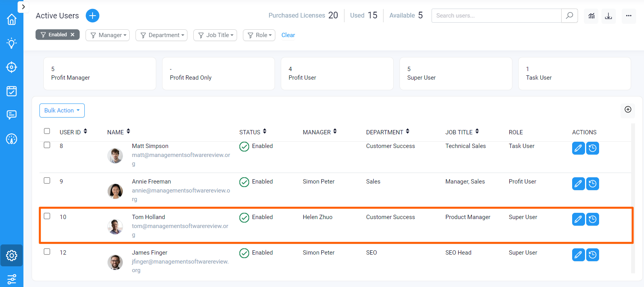Expand the Manager filter dropdown

coord(108,35)
